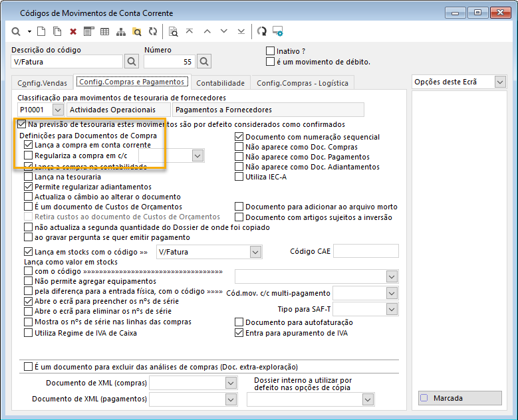Image resolution: width=518 pixels, height=420 pixels.
Task: Go to first record icon
Action: [x=190, y=31]
